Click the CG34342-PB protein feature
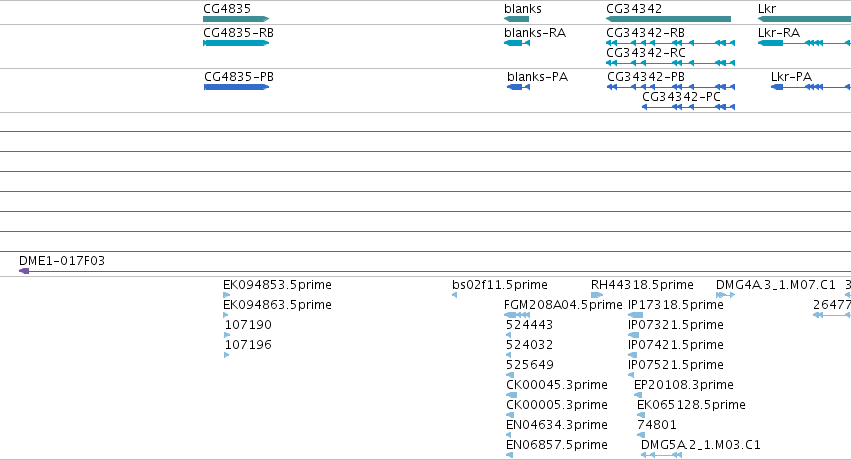 [x=671, y=87]
